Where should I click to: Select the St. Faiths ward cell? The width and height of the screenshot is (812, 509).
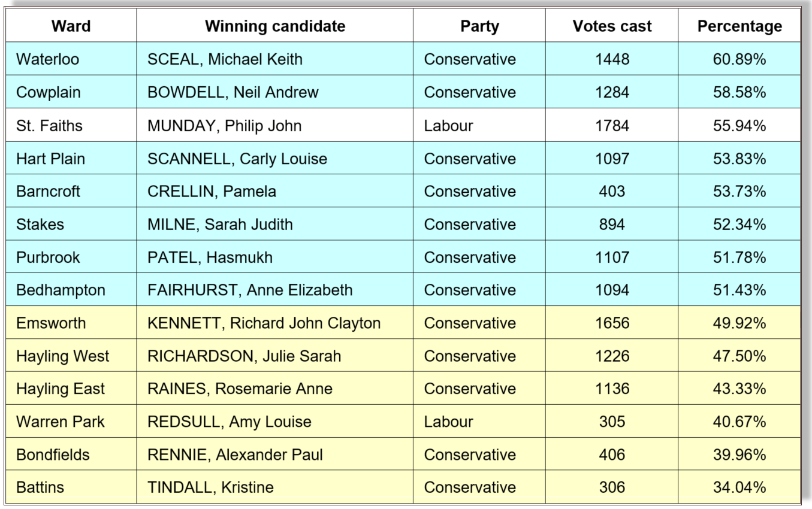click(x=50, y=126)
